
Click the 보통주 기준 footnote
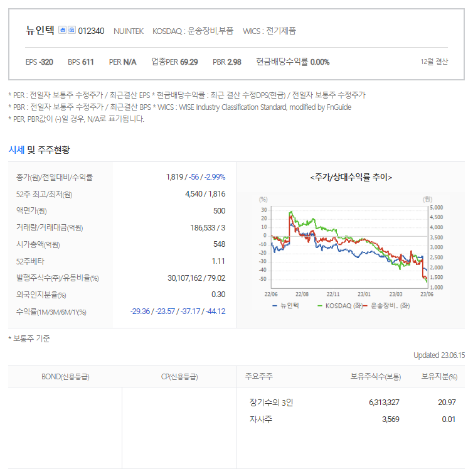(29, 338)
